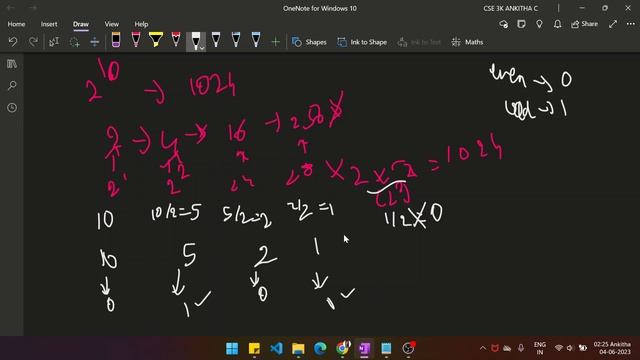This screenshot has width=640, height=360.
Task: Pick the Eraser tool
Action: (x=116, y=40)
